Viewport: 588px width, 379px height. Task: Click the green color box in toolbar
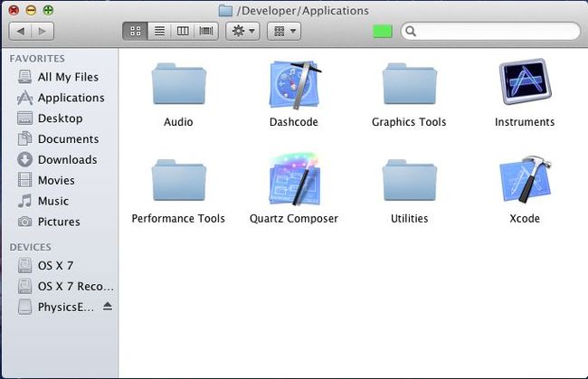(383, 31)
